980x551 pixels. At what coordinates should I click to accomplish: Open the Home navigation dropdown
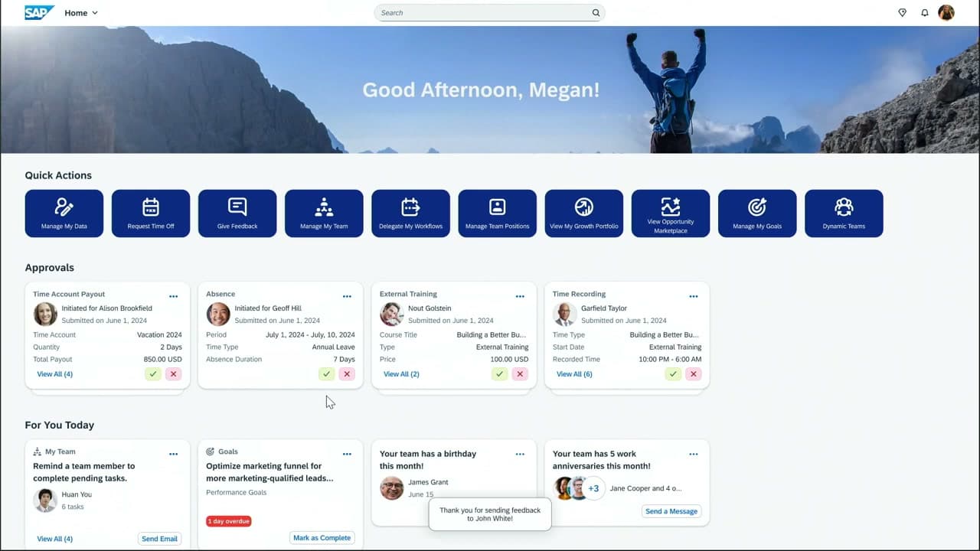81,13
